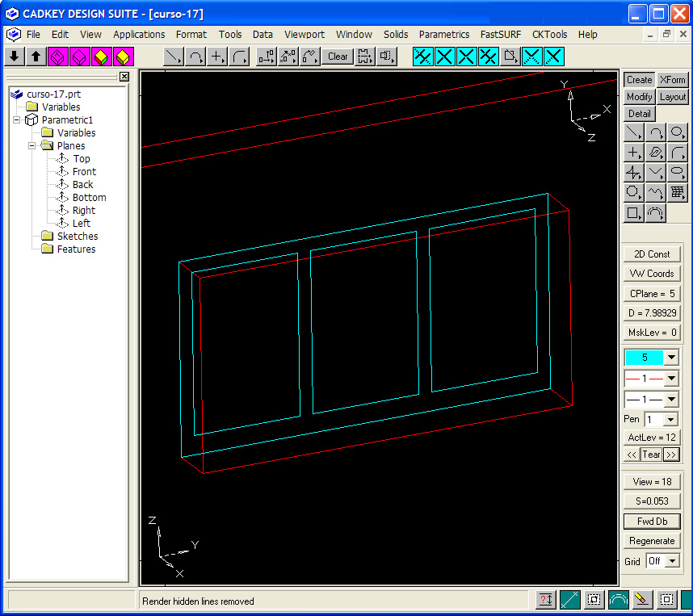Toggle VW Coords coordinate mode

point(651,274)
